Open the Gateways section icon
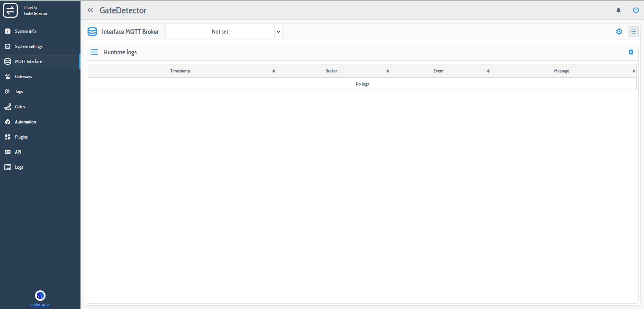Viewport: 644px width, 309px height. 7,76
